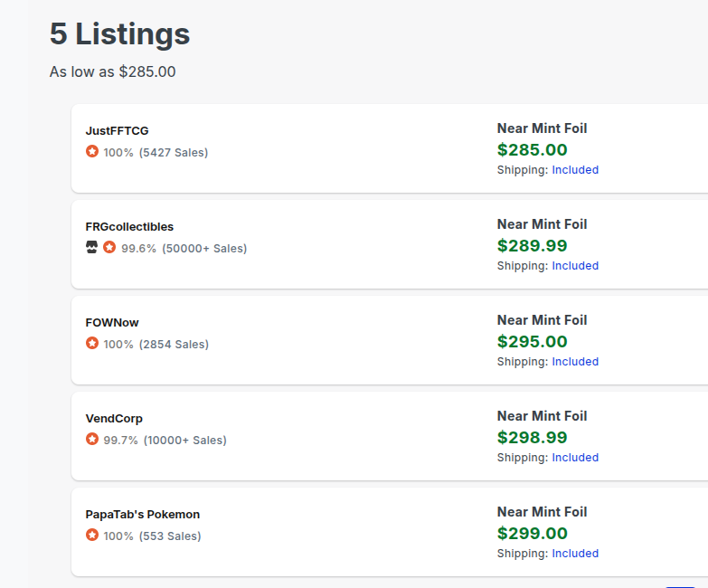Click the star rating icon for FOWNow
This screenshot has width=708, height=588.
tap(92, 343)
